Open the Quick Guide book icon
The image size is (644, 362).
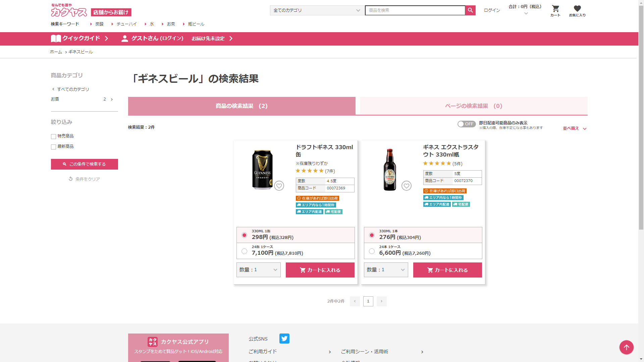56,39
